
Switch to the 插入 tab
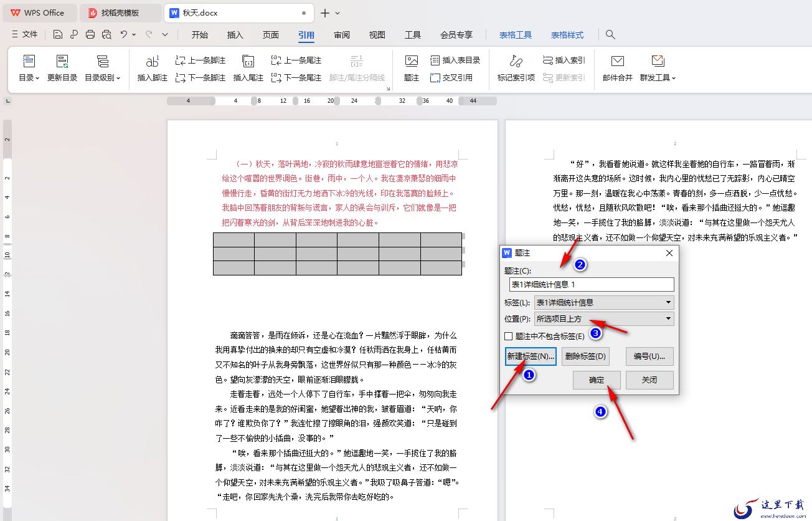coord(235,35)
